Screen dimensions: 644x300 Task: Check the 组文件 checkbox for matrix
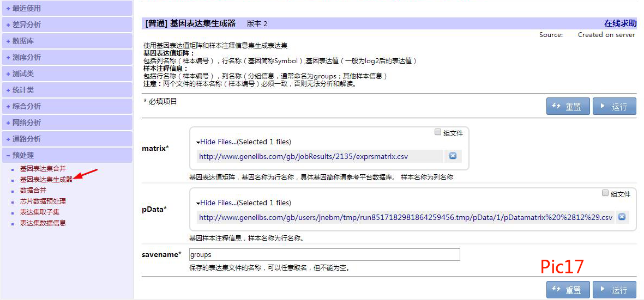tap(438, 132)
